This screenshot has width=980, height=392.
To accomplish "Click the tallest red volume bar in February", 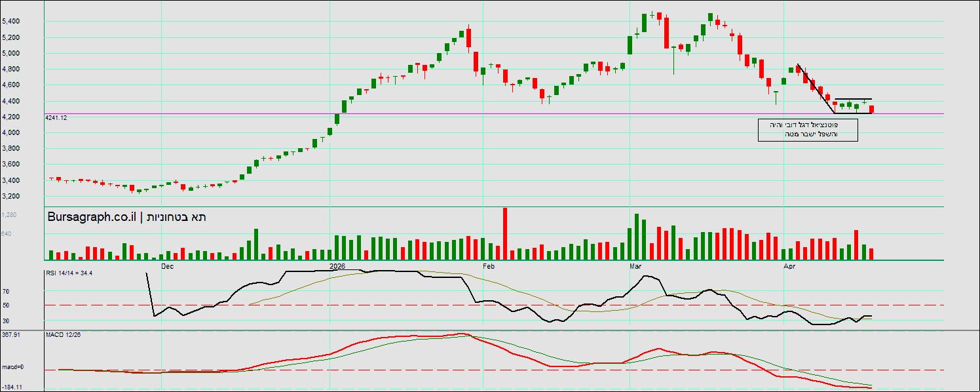I will click(505, 233).
